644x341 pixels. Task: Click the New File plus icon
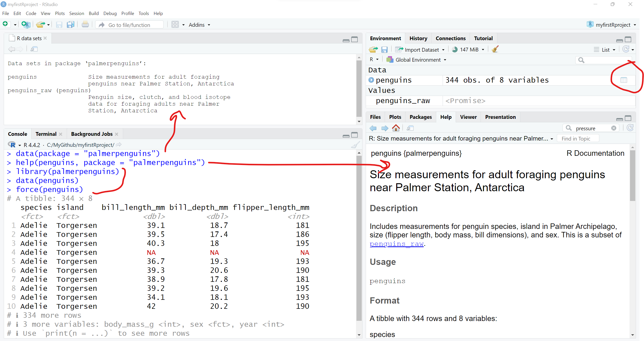(x=5, y=24)
